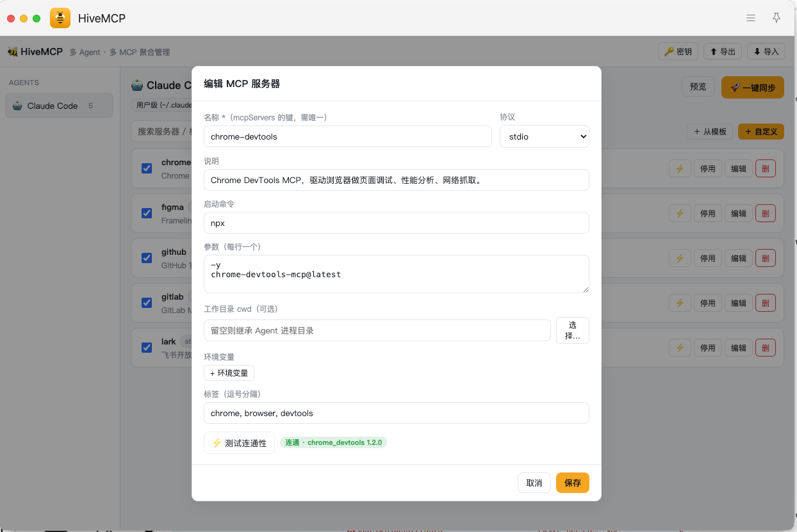Viewport: 797px width, 532px height.
Task: Click 停用 disable in lark row
Action: click(x=708, y=348)
